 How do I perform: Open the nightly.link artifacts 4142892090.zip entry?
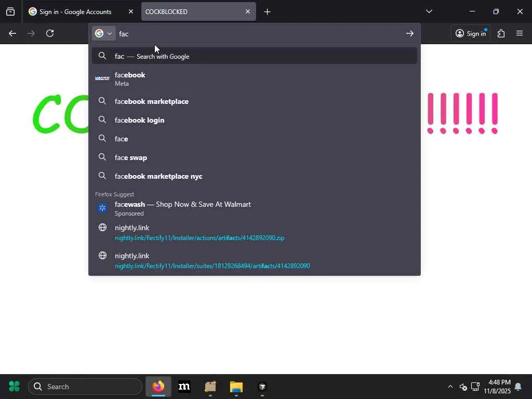[255, 232]
